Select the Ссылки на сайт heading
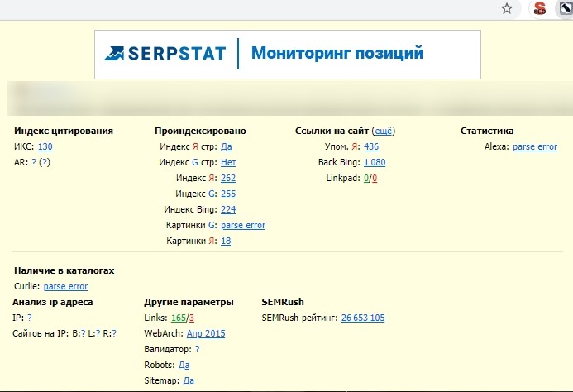Image resolution: width=573 pixels, height=392 pixels. coord(332,131)
